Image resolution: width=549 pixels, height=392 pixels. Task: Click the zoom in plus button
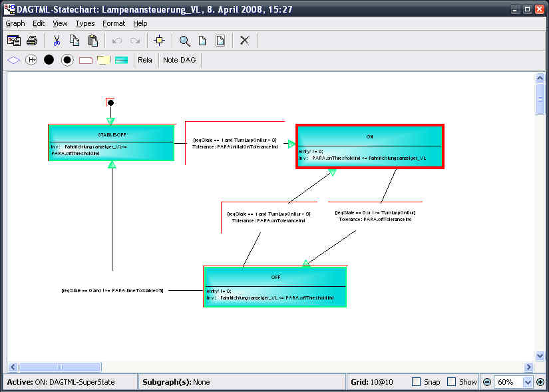tap(540, 382)
